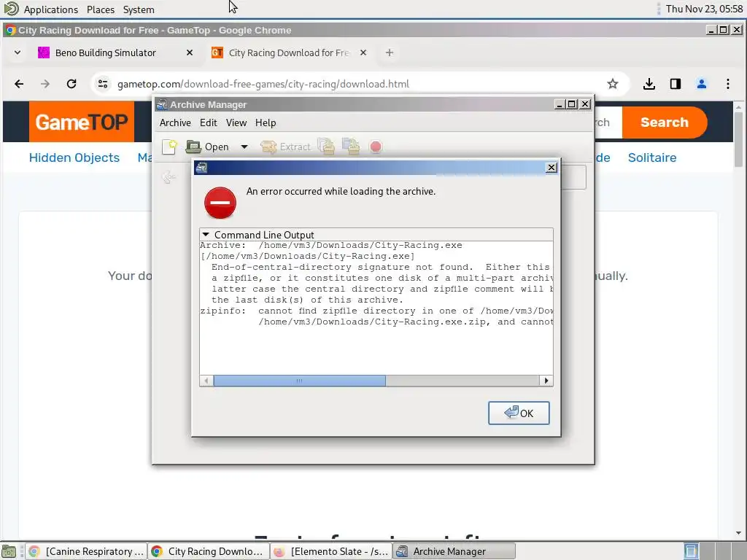Open Hidden Objects category link
This screenshot has height=560, width=747.
[74, 157]
